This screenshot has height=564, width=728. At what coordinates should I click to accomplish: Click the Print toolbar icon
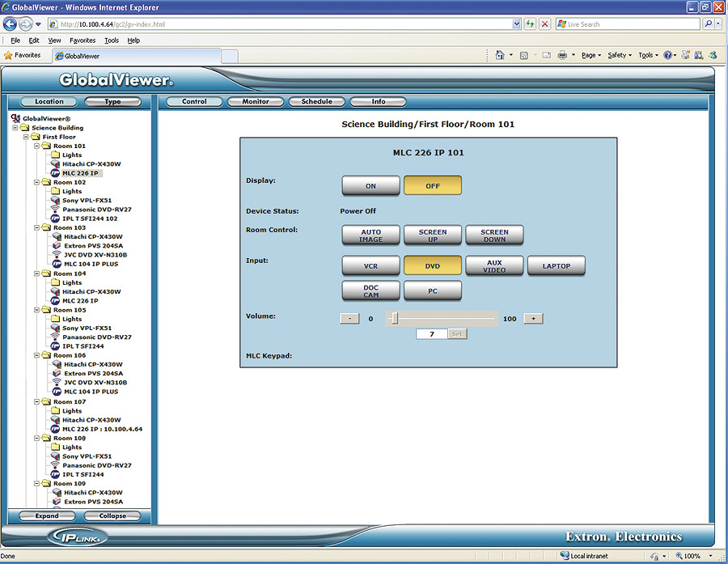coord(562,55)
